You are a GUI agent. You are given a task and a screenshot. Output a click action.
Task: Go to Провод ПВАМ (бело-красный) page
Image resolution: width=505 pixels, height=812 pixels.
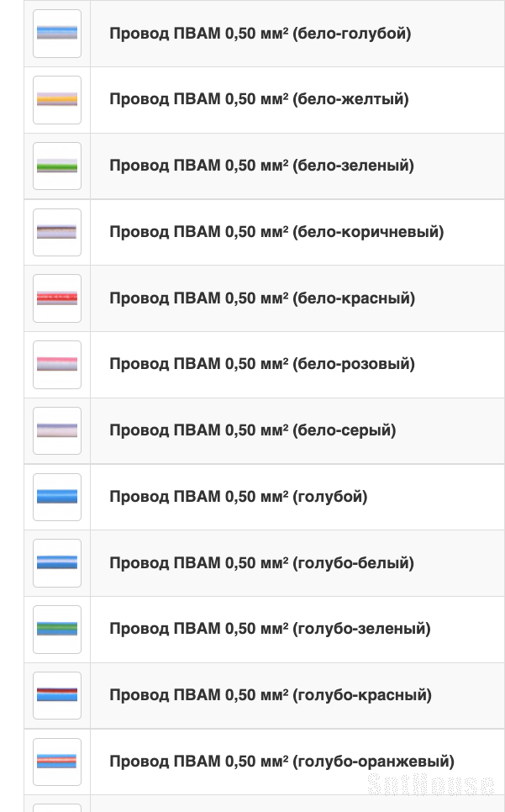point(262,298)
